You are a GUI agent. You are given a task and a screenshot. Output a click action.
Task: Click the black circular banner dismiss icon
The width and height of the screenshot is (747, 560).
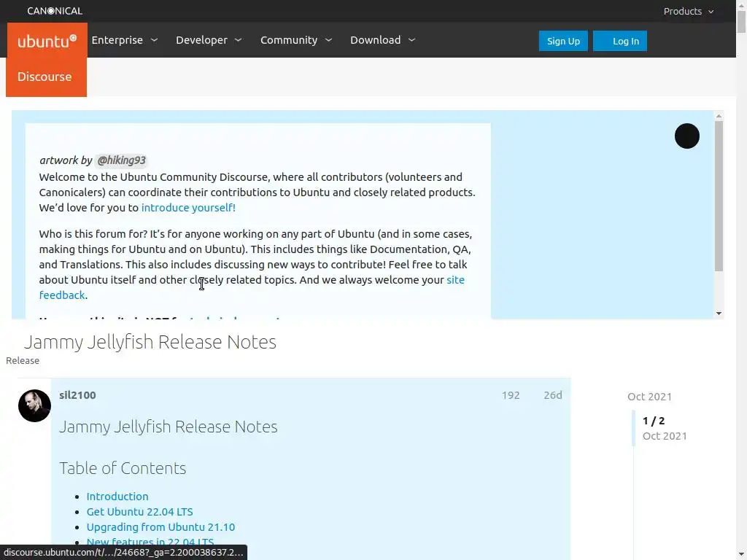pyautogui.click(x=686, y=136)
